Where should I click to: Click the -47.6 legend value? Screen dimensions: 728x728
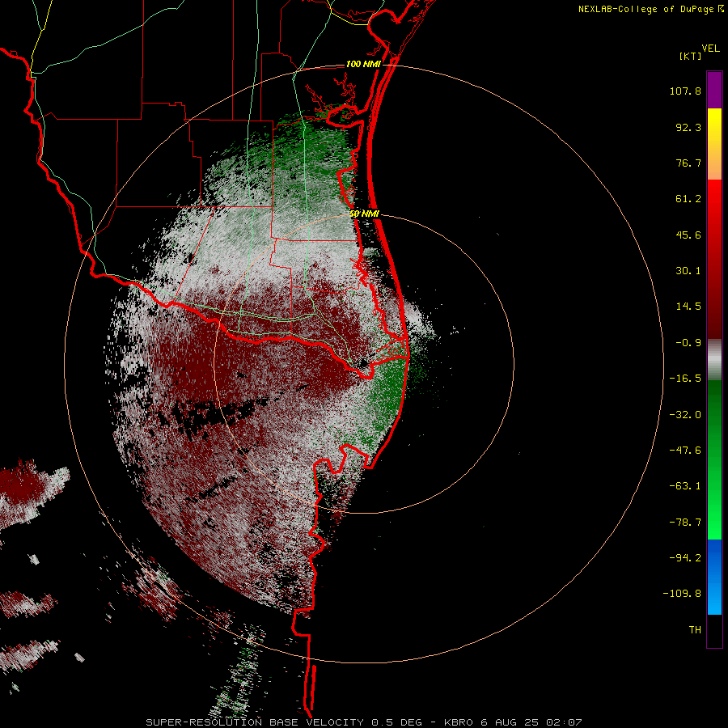(685, 451)
